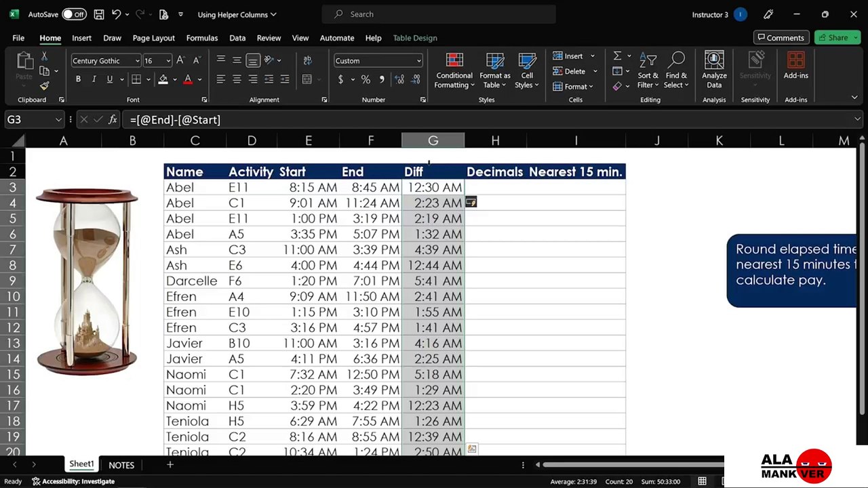Click the Analyze Data button
The height and width of the screenshot is (488, 868).
point(714,70)
